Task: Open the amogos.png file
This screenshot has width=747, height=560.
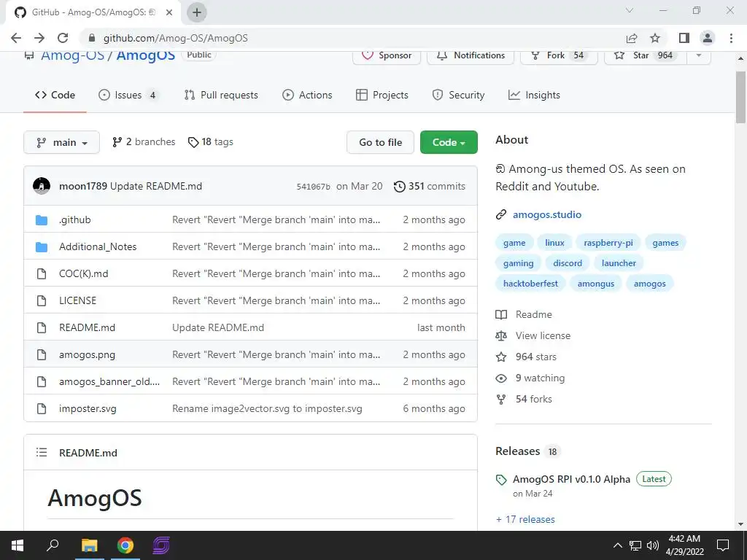Action: pos(88,355)
